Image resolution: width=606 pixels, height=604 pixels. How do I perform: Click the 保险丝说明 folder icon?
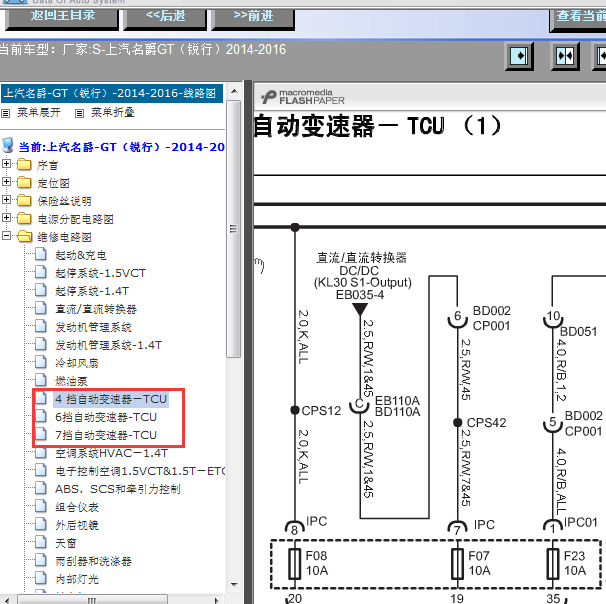point(24,201)
